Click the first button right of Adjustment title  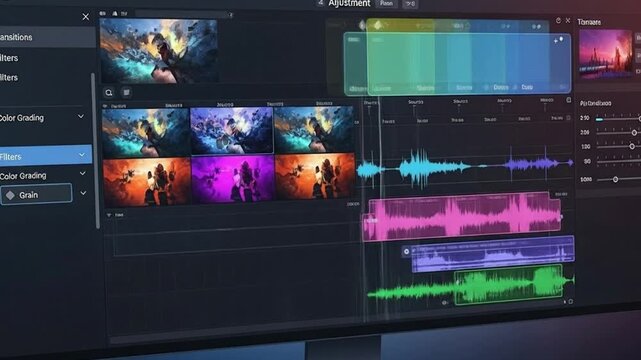pyautogui.click(x=386, y=3)
